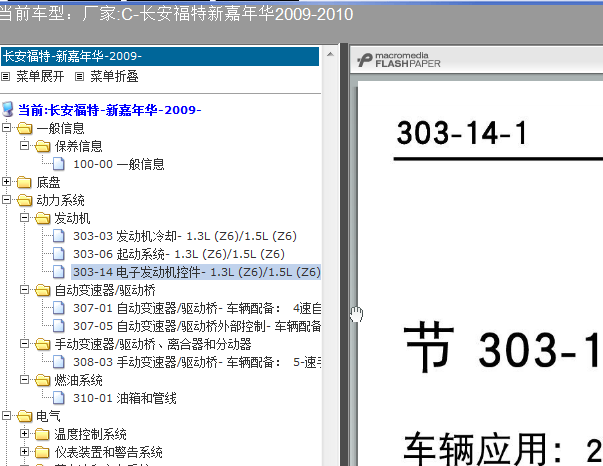
Task: Open 307-05 自动变速器/驱动桥外部控制 document
Action: click(x=197, y=326)
